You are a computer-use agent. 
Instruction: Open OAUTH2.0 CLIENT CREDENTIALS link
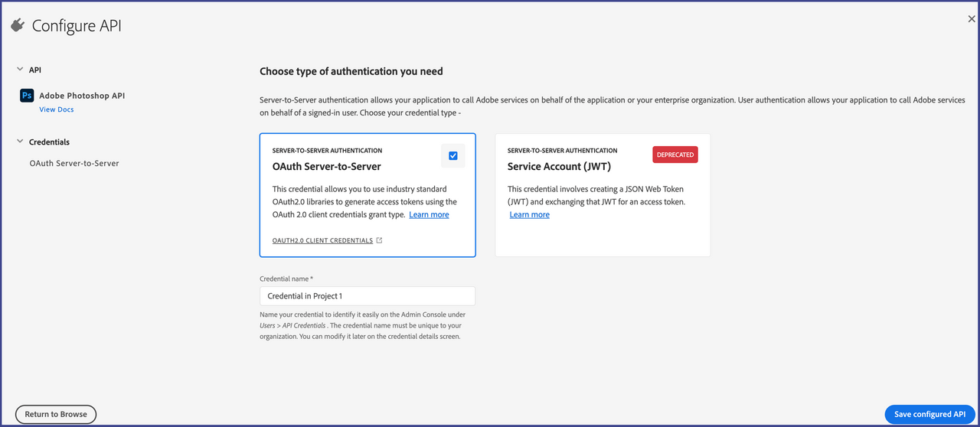coord(322,240)
